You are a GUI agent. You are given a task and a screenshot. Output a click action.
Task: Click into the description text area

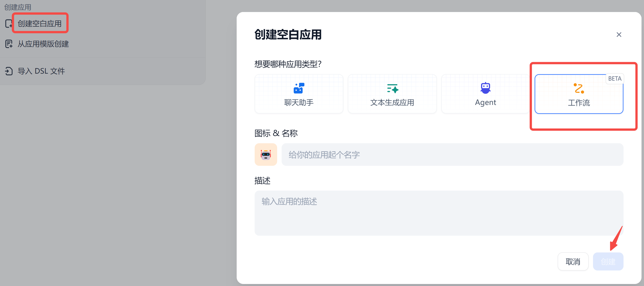coord(439,213)
